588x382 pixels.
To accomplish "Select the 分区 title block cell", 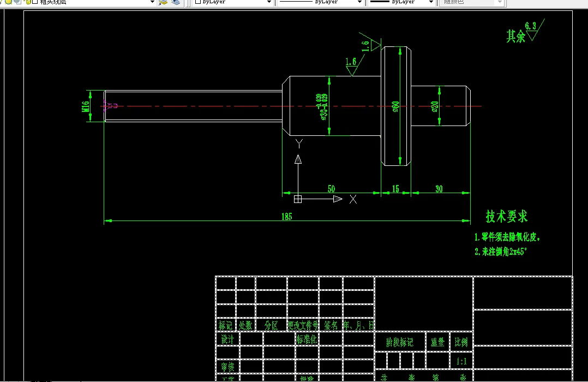I will [x=271, y=325].
